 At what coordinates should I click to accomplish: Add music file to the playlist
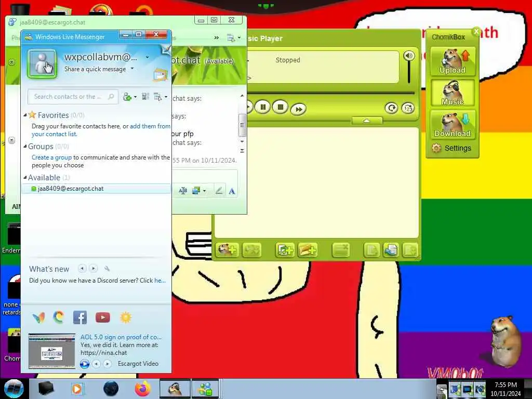coord(285,250)
